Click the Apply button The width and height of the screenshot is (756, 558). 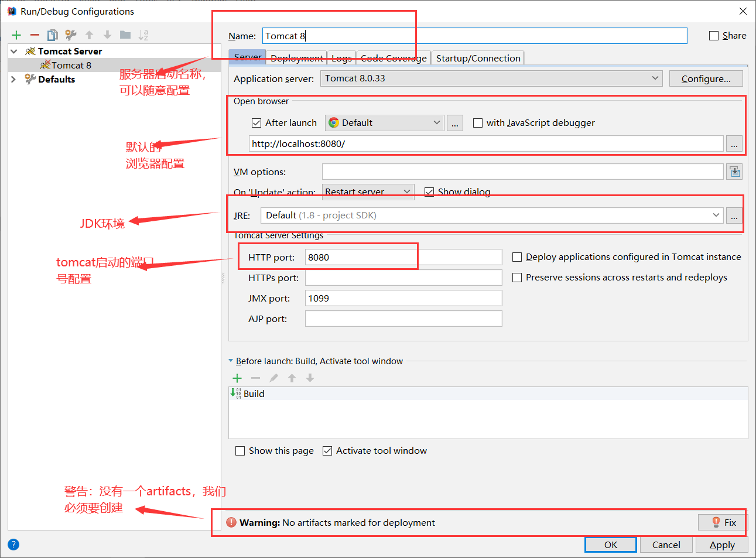(x=722, y=545)
